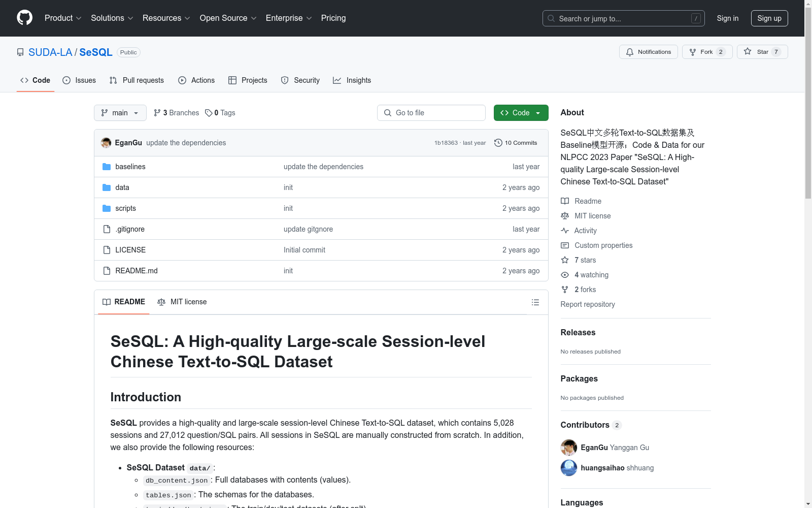Click the scripts folder icon
This screenshot has width=812, height=508.
pyautogui.click(x=107, y=208)
